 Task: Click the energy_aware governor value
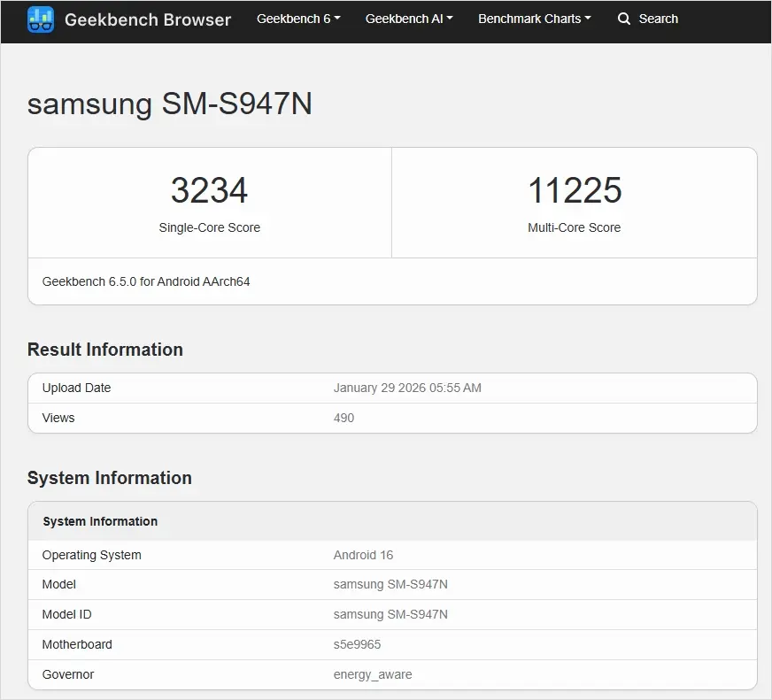pos(373,674)
